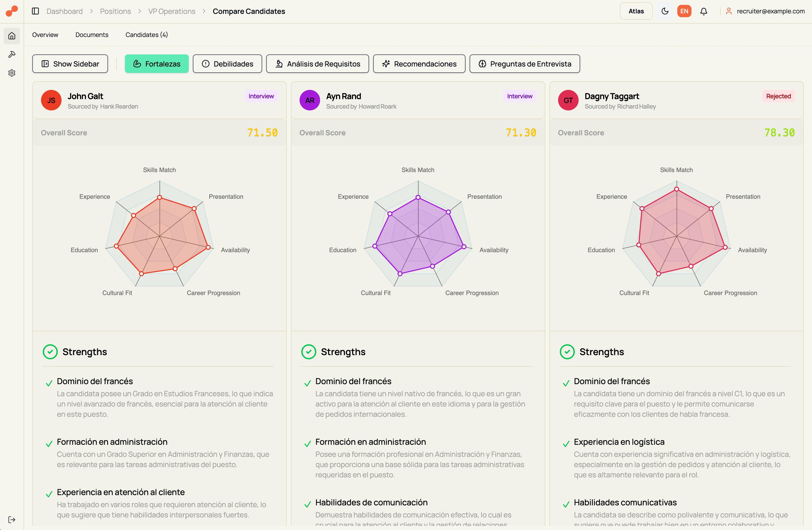Click the user profile icon next to recruiter email
The width and height of the screenshot is (812, 530).
click(x=728, y=11)
